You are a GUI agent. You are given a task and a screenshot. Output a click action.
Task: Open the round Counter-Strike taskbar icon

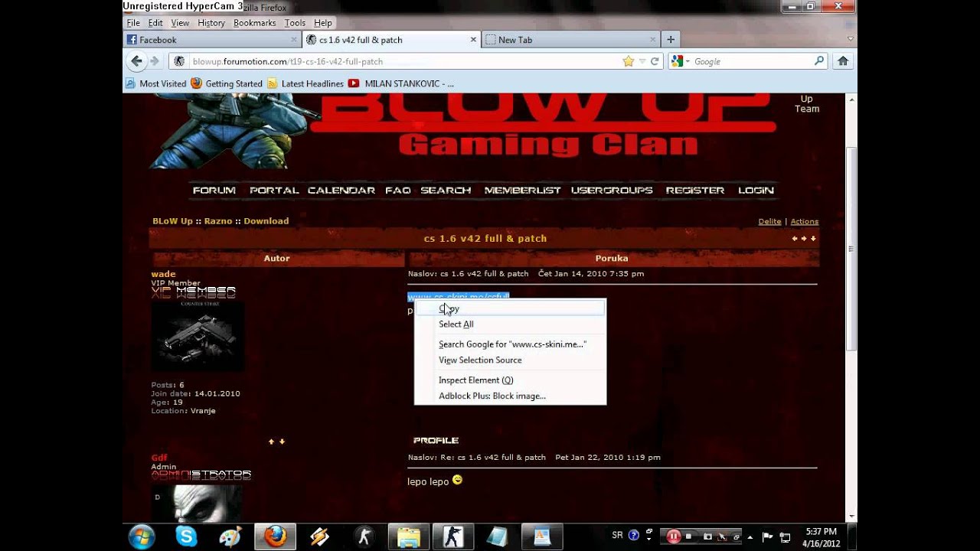pyautogui.click(x=364, y=536)
